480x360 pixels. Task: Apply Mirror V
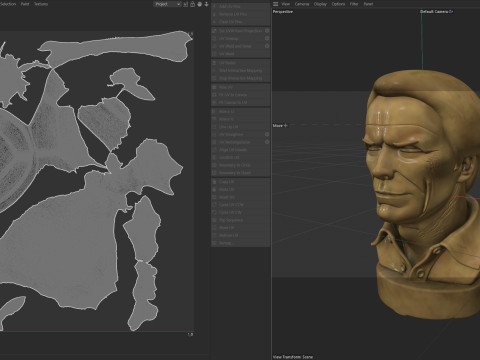[241, 119]
